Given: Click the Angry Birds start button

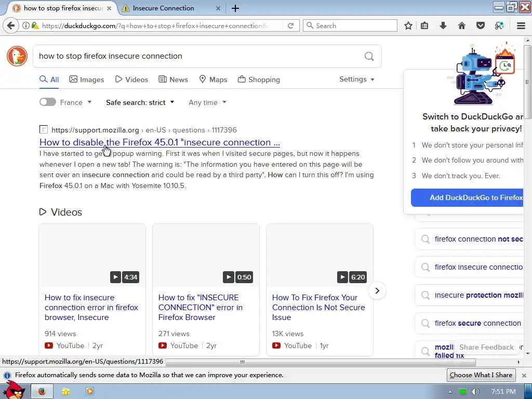Looking at the screenshot, I should point(14,390).
